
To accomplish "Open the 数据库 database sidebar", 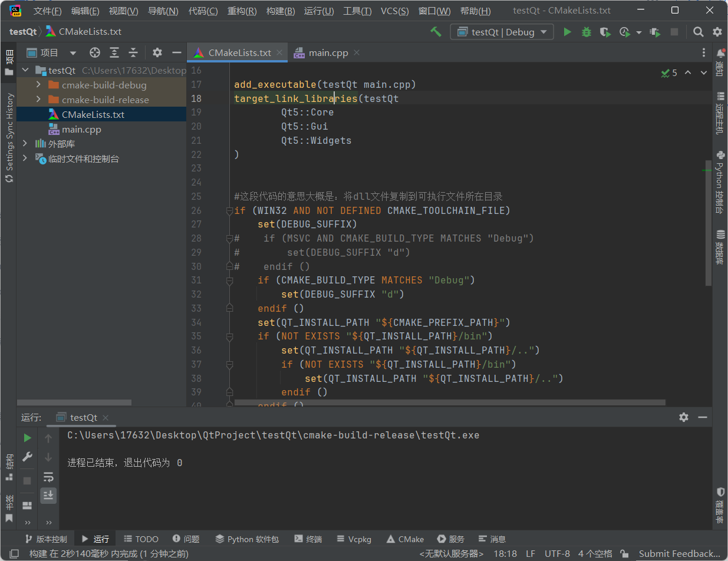I will pos(720,247).
